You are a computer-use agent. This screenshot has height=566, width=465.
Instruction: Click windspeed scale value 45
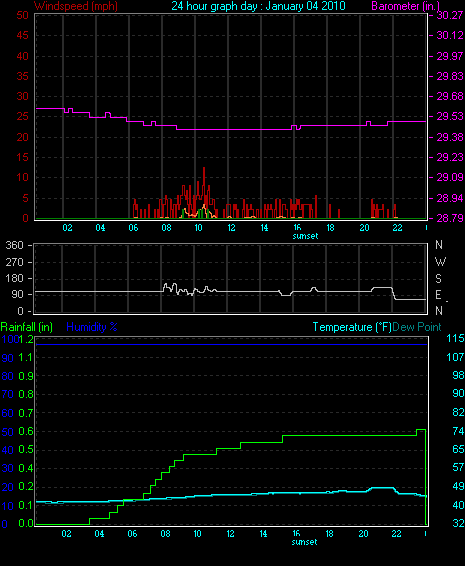[x=22, y=35]
